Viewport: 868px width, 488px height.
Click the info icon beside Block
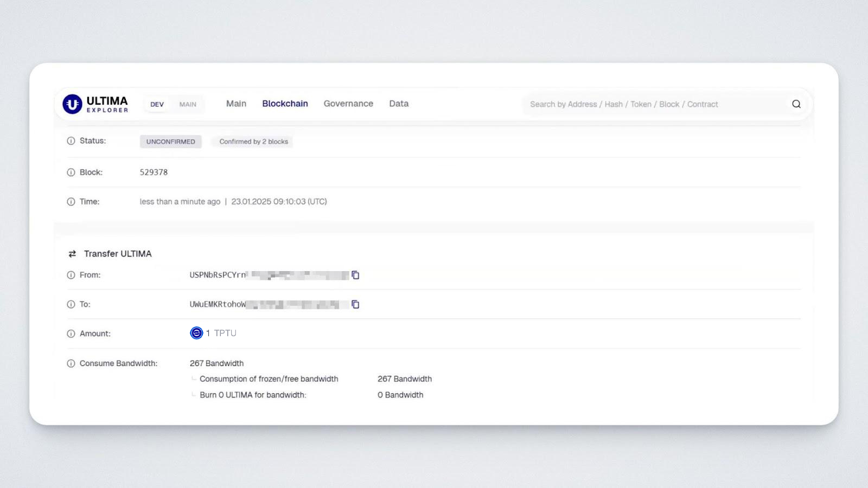click(71, 172)
